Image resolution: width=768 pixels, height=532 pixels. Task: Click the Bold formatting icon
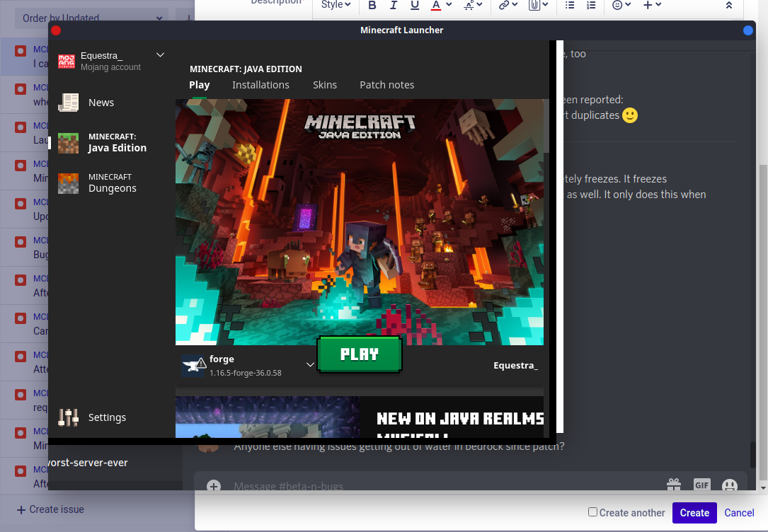pos(372,5)
